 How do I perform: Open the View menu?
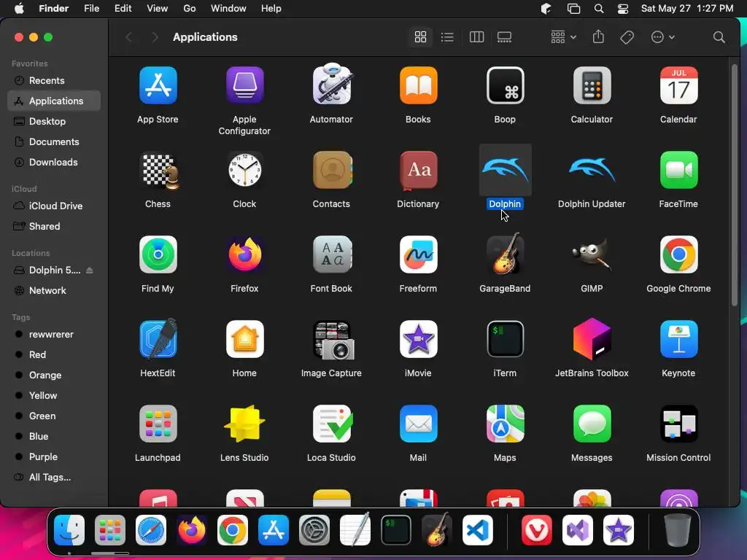[x=158, y=9]
